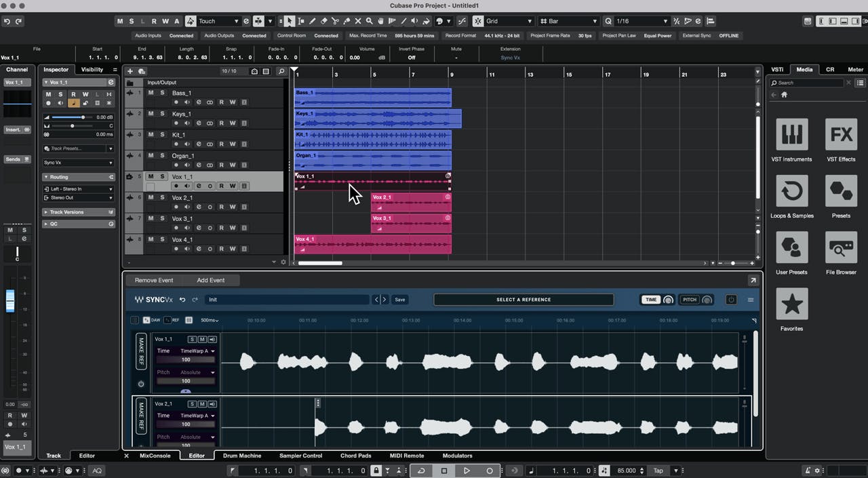Screen dimensions: 868x478
Task: Open the 1/16 quantize preset dropdown
Action: coord(641,21)
